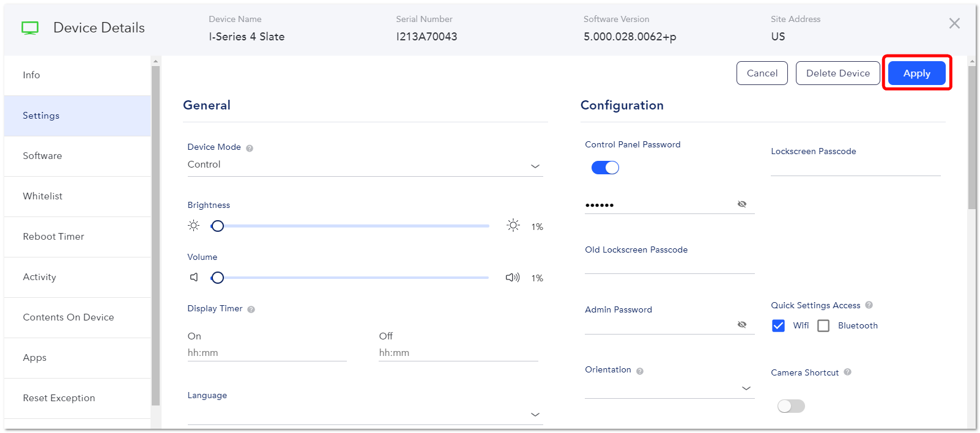The width and height of the screenshot is (980, 433).
Task: Click the muted speaker volume icon
Action: [194, 277]
